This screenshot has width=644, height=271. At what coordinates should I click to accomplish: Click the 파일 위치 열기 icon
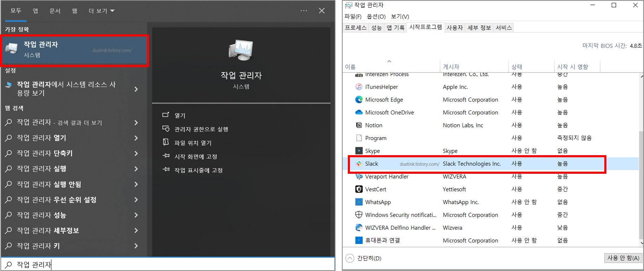[x=166, y=142]
